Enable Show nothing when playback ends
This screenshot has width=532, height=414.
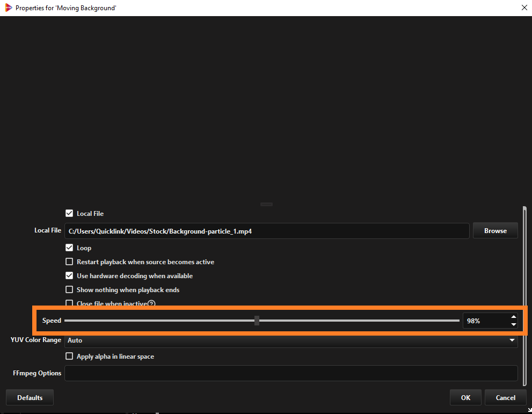coord(69,289)
